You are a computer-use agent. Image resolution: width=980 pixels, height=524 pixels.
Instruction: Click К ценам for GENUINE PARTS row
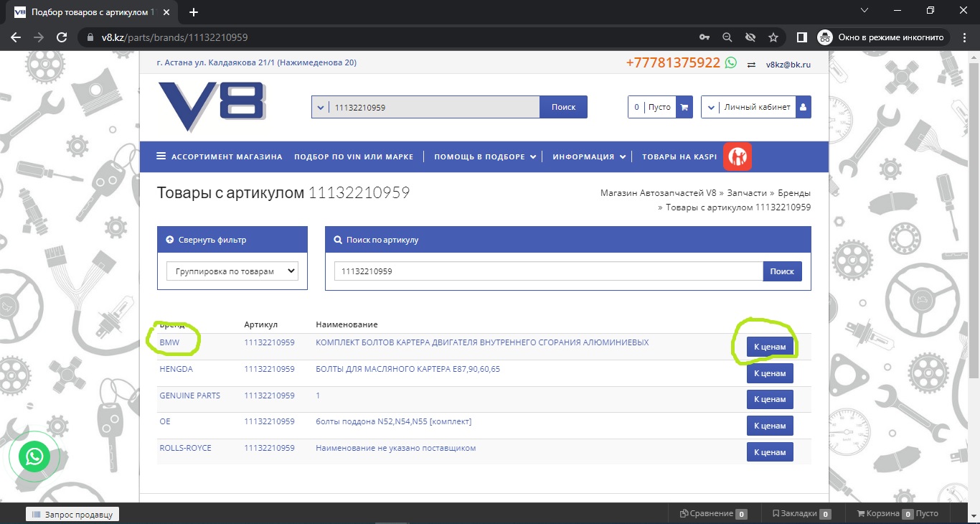770,399
